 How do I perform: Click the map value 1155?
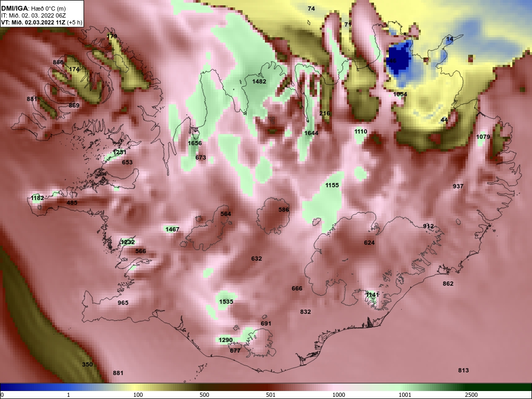click(332, 185)
